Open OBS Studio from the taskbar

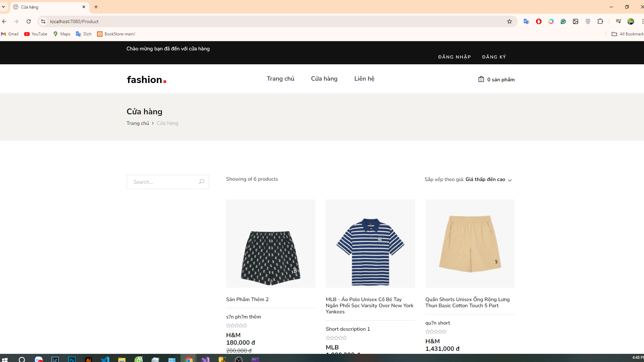pyautogui.click(x=239, y=359)
